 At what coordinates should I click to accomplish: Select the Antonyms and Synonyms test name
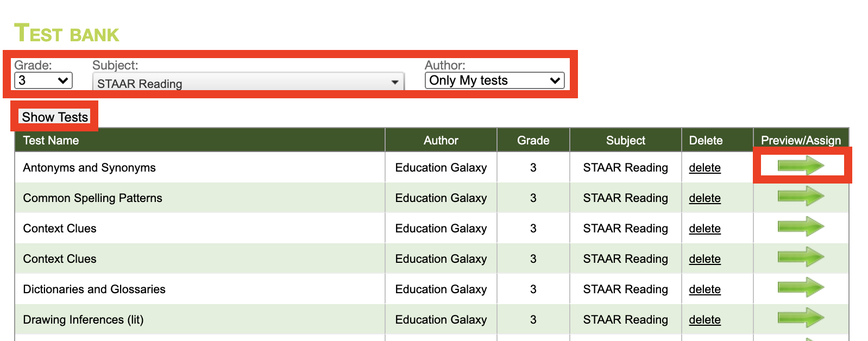pyautogui.click(x=89, y=168)
